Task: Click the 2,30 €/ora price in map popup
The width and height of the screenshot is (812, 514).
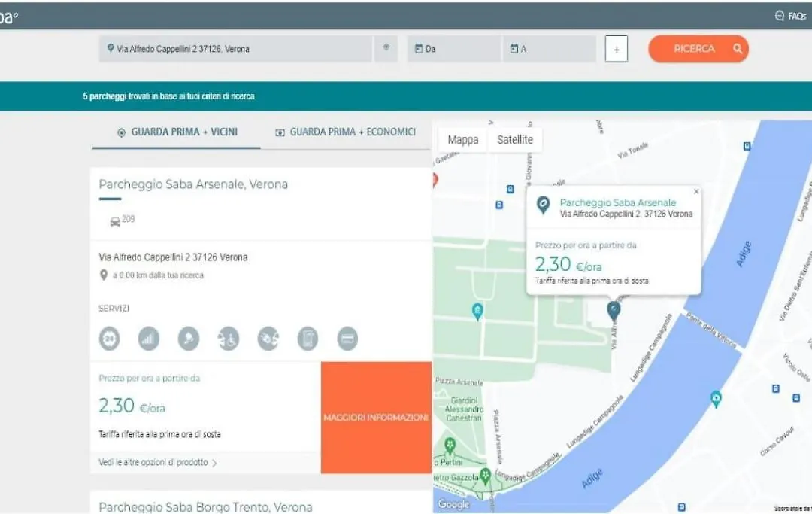Action: coord(568,265)
